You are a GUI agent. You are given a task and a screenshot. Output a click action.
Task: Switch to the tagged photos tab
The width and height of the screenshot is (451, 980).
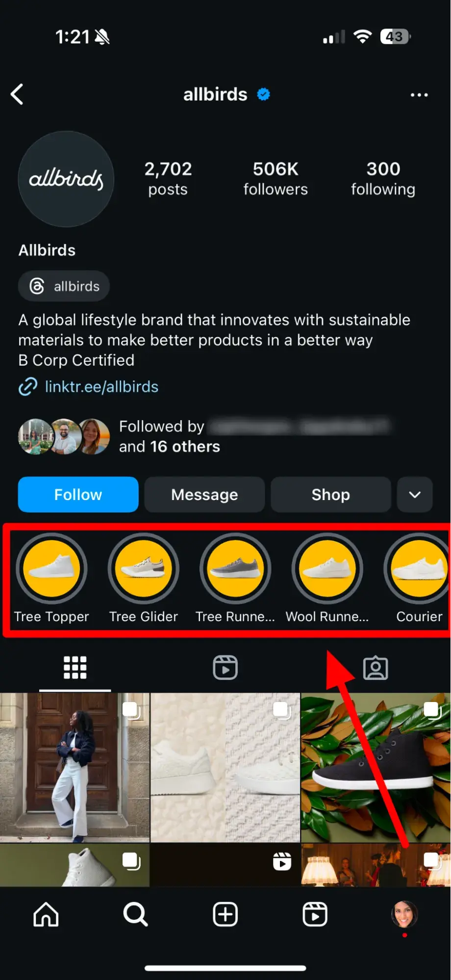(376, 668)
